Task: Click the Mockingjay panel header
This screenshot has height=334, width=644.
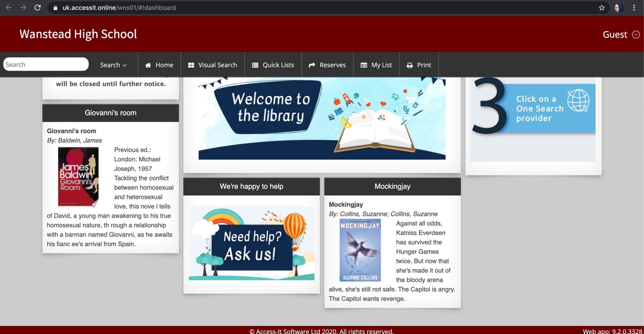Action: [x=392, y=186]
